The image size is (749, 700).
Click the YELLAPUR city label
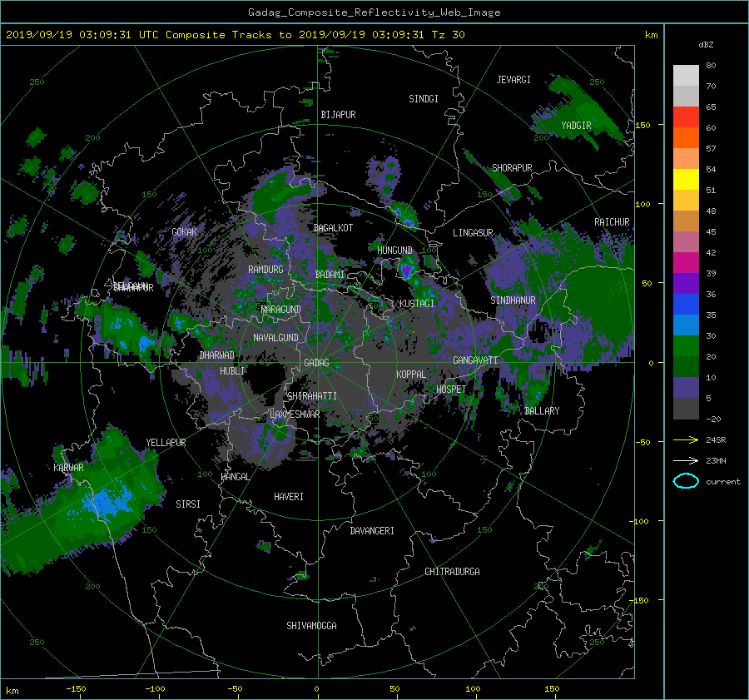tap(166, 443)
